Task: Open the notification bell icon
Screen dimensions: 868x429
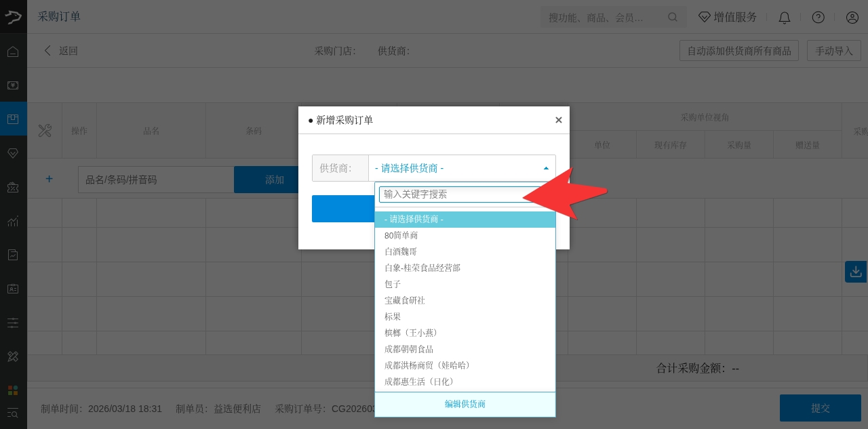Action: click(785, 18)
